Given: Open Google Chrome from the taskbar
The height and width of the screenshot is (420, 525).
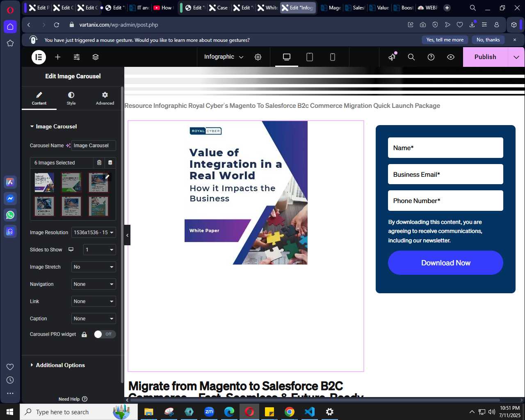Looking at the screenshot, I should coord(290,412).
